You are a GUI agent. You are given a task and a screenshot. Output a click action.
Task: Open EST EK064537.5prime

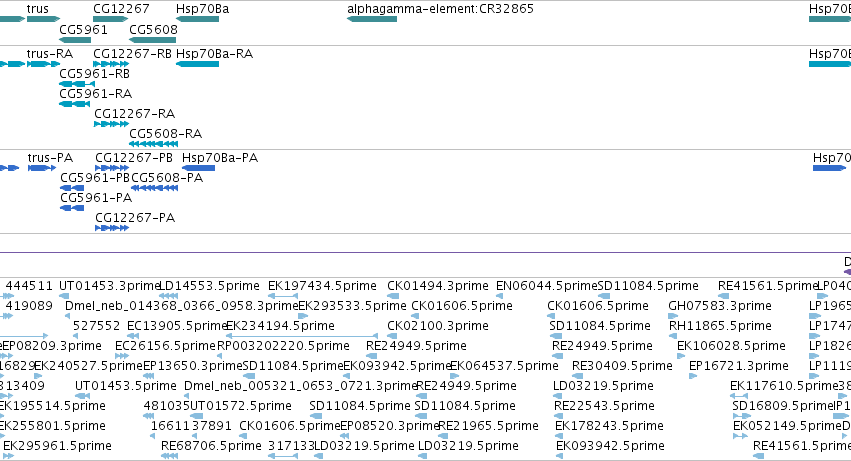[504, 367]
